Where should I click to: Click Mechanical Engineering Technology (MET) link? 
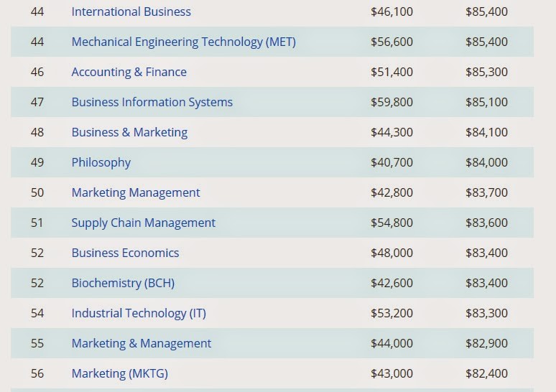coord(183,42)
